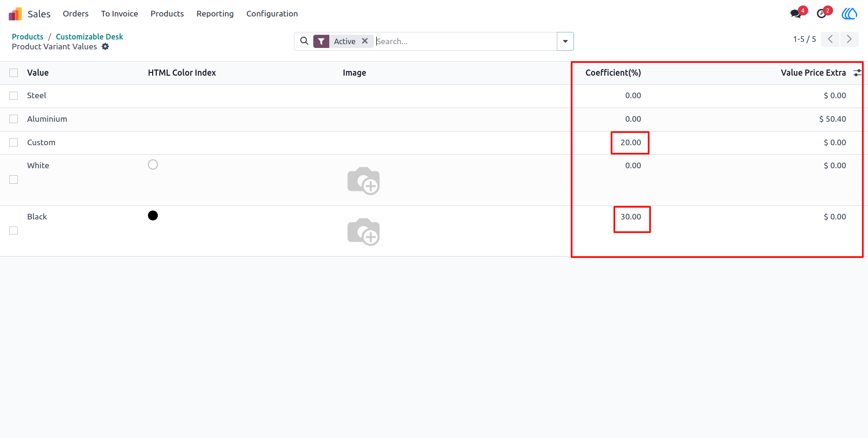Click the Custom coefficient 20.00 cell
This screenshot has width=868, height=438.
pyautogui.click(x=630, y=142)
